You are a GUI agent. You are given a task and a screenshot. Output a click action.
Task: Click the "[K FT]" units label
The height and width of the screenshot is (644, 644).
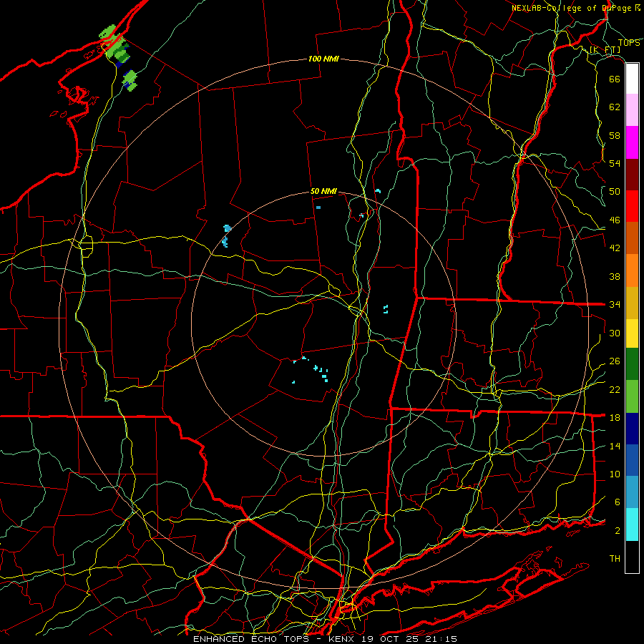pyautogui.click(x=605, y=50)
